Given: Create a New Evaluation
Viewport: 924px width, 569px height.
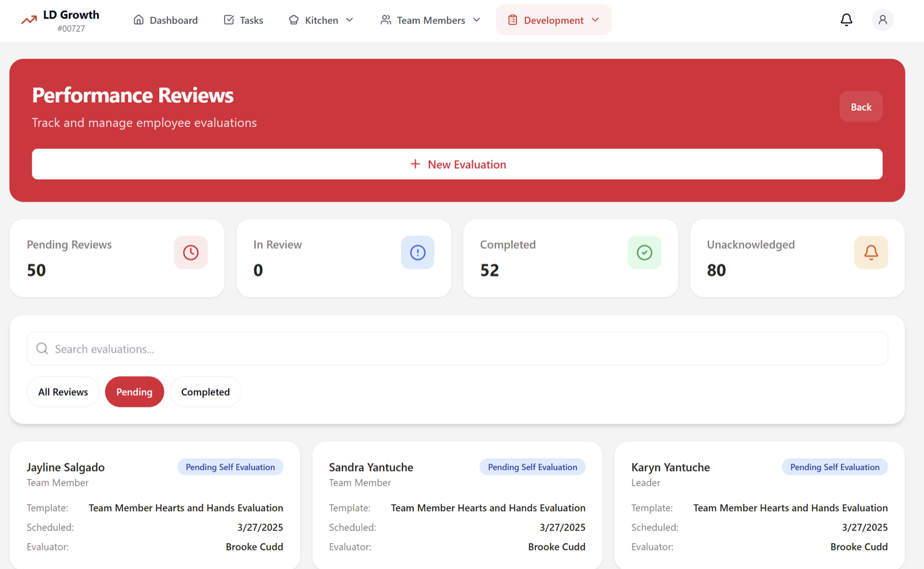Looking at the screenshot, I should (x=457, y=164).
